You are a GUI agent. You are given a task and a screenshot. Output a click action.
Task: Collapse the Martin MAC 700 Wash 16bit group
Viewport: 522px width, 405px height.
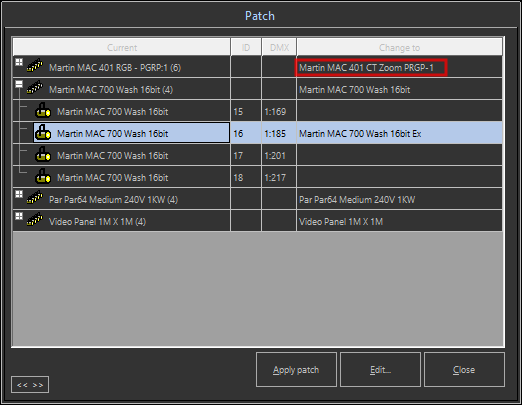19,84
